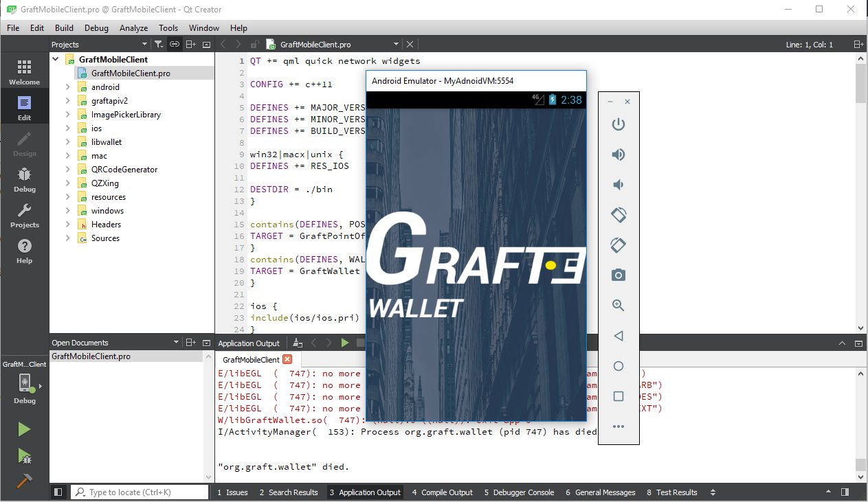Click the Type to locate search field

[x=137, y=492]
